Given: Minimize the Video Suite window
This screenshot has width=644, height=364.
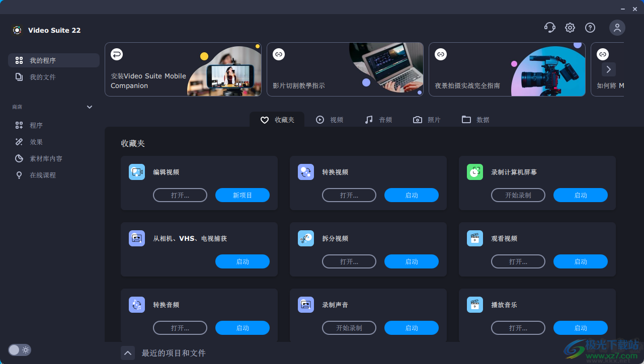Looking at the screenshot, I should (x=623, y=9).
